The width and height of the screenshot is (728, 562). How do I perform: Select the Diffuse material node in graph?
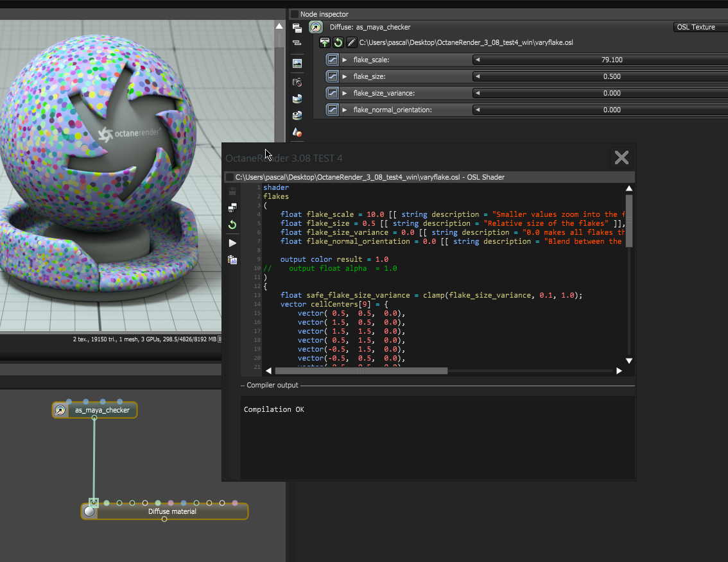click(x=165, y=511)
